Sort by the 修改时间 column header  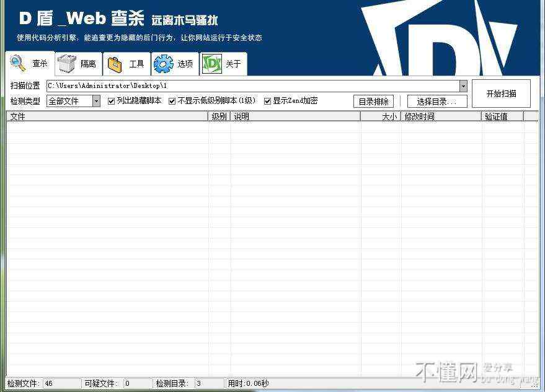(x=441, y=116)
